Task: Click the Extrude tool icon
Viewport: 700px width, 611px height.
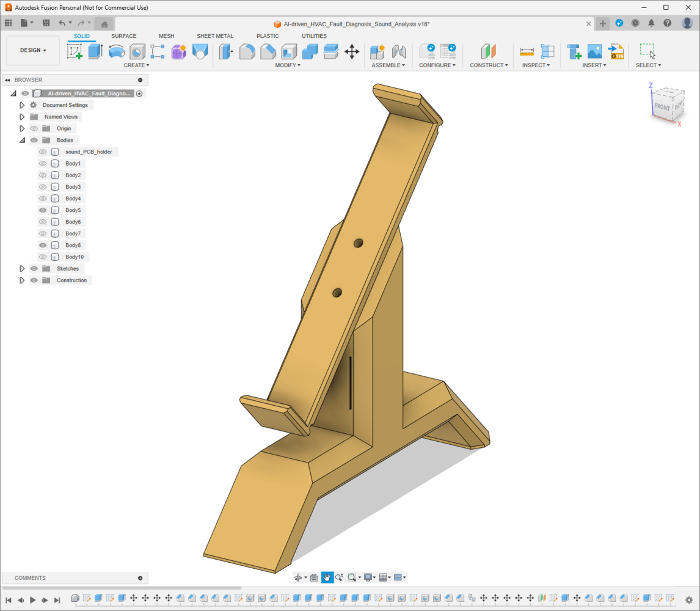Action: pyautogui.click(x=95, y=51)
